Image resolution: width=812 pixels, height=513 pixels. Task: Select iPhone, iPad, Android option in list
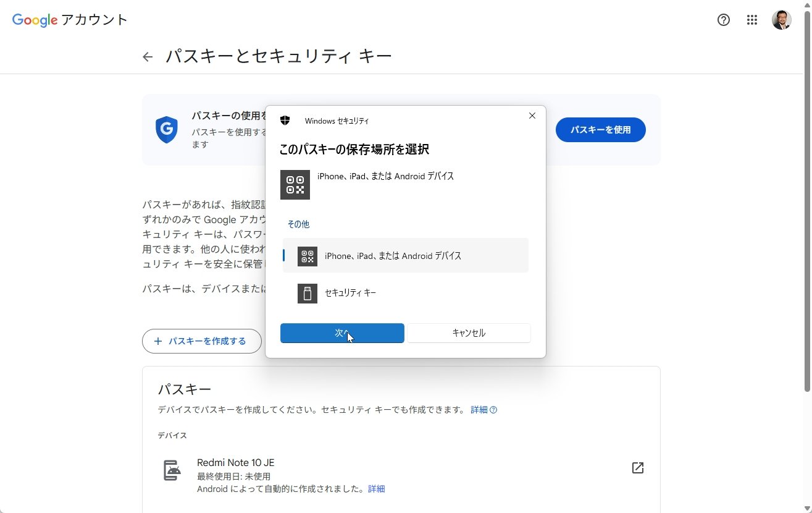click(406, 255)
